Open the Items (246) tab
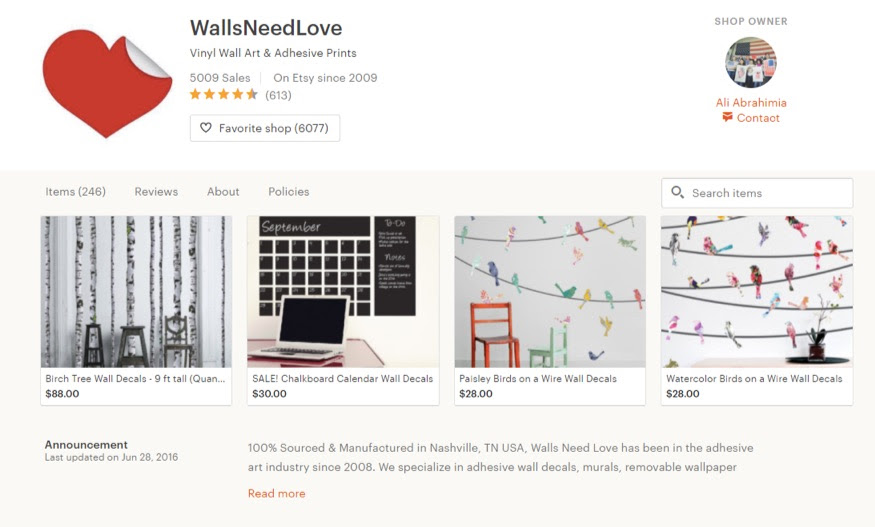 [x=75, y=191]
